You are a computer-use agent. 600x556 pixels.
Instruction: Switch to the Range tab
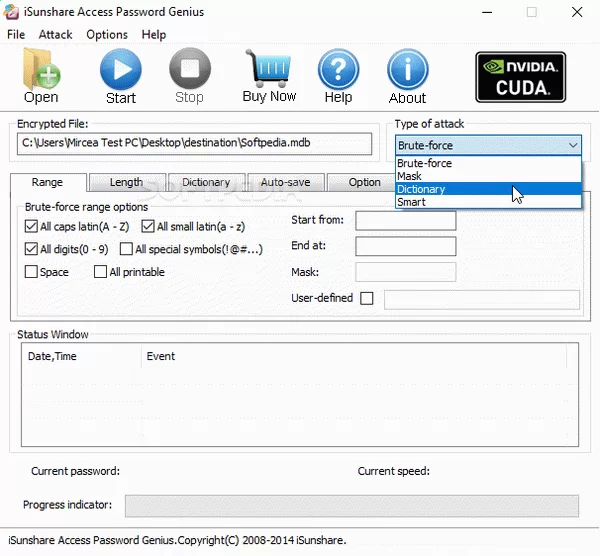click(x=47, y=182)
